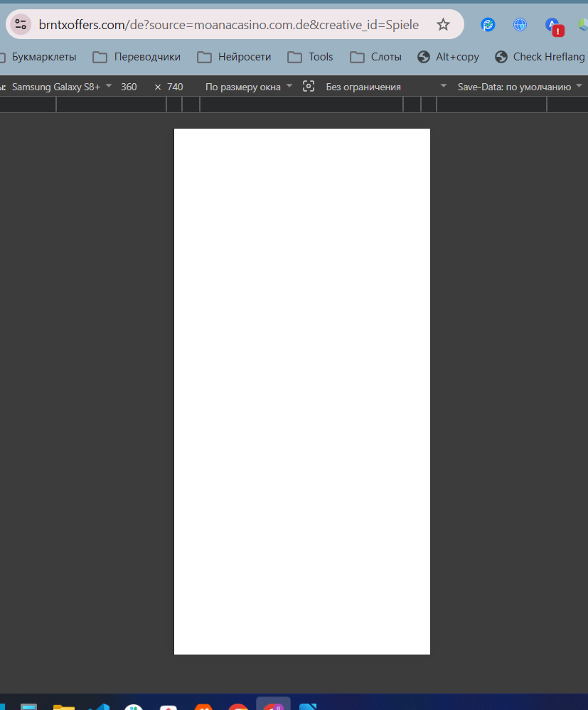Open the Save-Data: по умолчанию dropdown
The image size is (588, 710).
point(520,87)
